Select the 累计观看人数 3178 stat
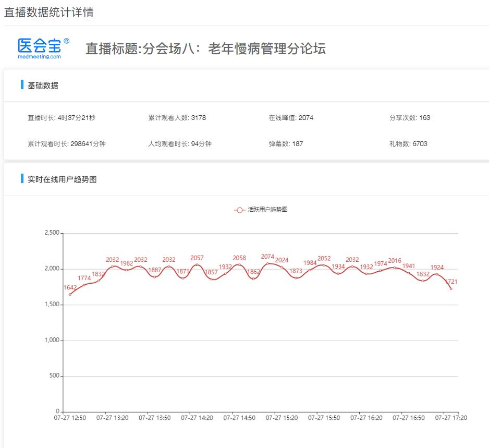The image size is (489, 448). (177, 118)
